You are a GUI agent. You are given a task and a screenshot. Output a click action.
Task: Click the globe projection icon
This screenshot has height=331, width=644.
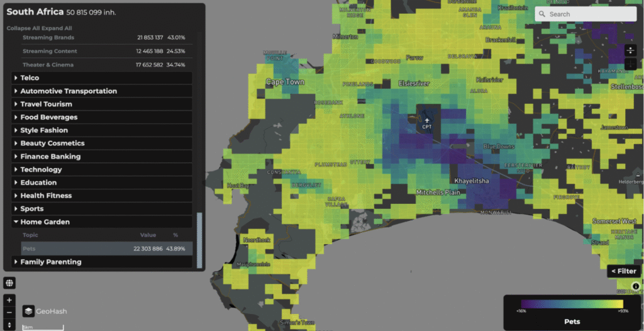(9, 283)
